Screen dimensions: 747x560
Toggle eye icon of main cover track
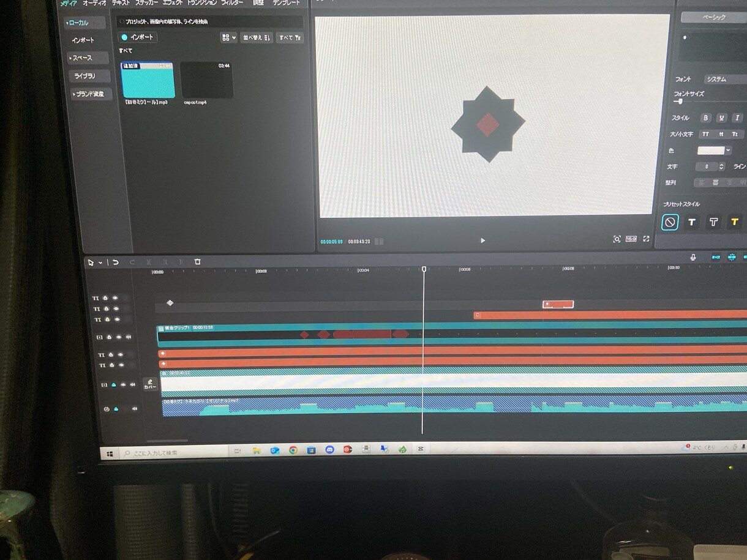click(x=123, y=385)
